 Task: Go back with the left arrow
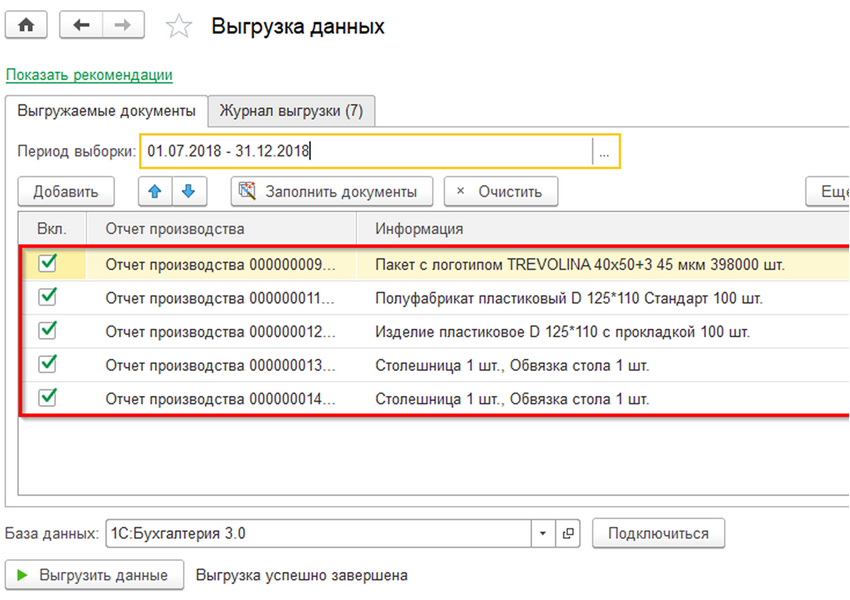tap(82, 26)
